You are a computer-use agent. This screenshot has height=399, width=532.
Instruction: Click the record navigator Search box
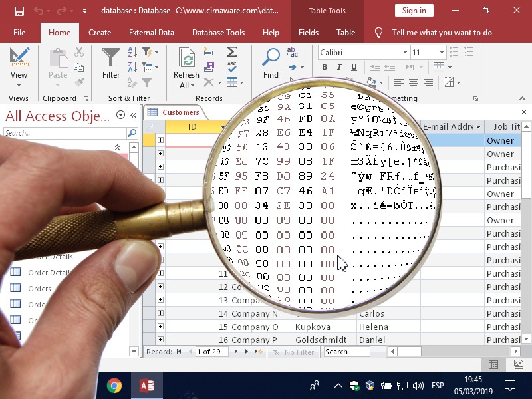[346, 352]
